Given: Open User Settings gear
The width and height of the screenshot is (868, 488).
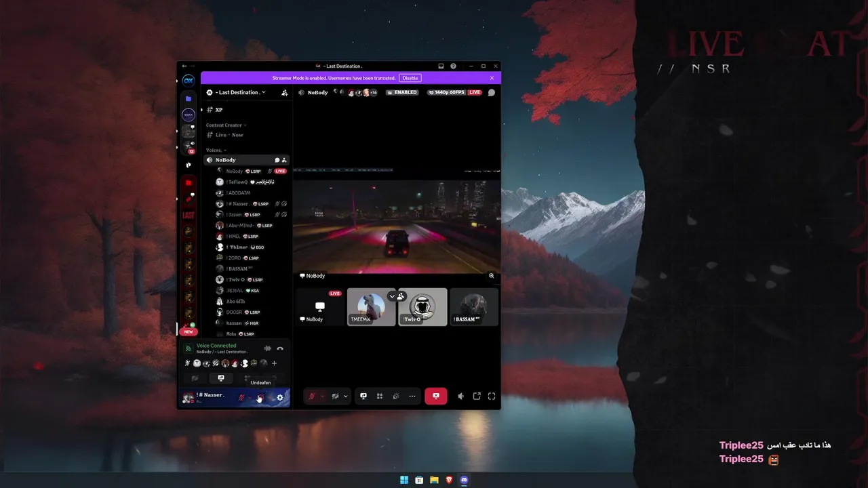Looking at the screenshot, I should point(280,398).
